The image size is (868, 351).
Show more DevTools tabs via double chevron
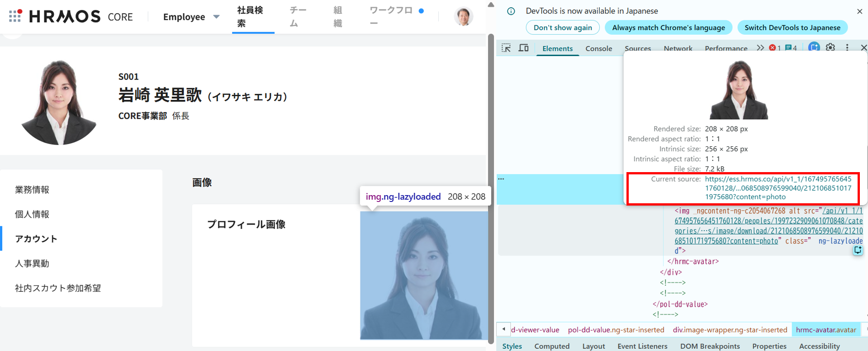[760, 48]
